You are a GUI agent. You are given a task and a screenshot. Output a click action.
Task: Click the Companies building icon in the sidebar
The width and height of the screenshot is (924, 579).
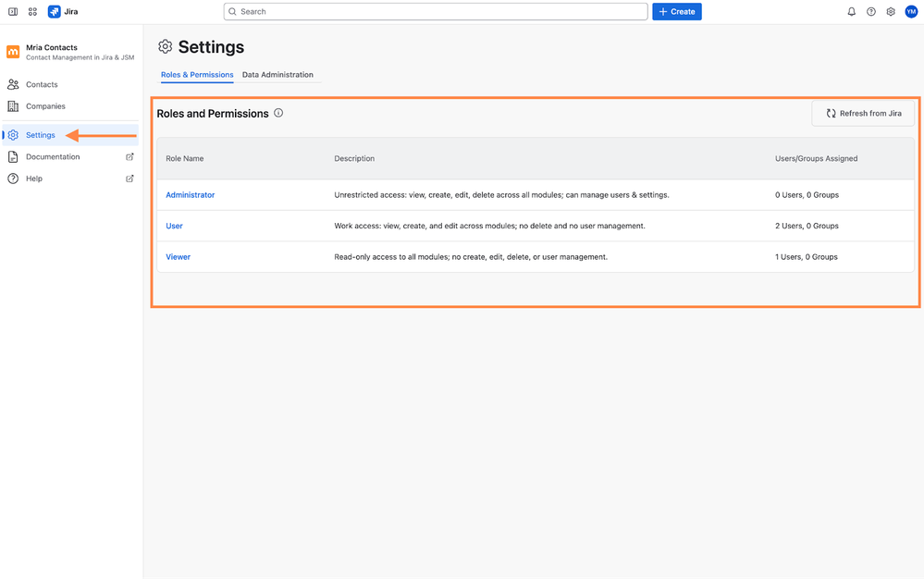(x=13, y=106)
